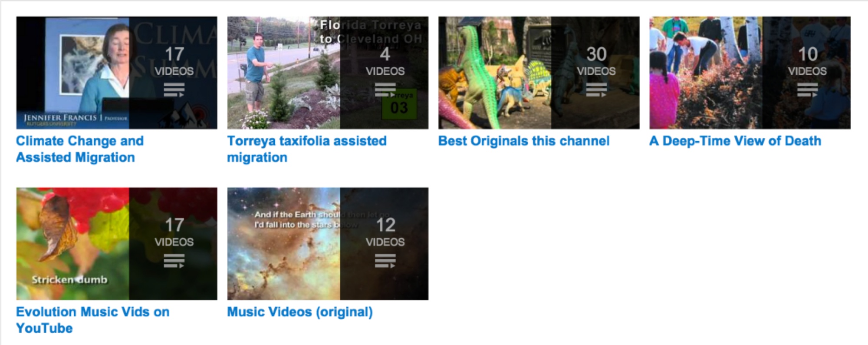Click playlist icon on Best Originals thumbnail
Screen dimensions: 868x345
click(x=596, y=90)
